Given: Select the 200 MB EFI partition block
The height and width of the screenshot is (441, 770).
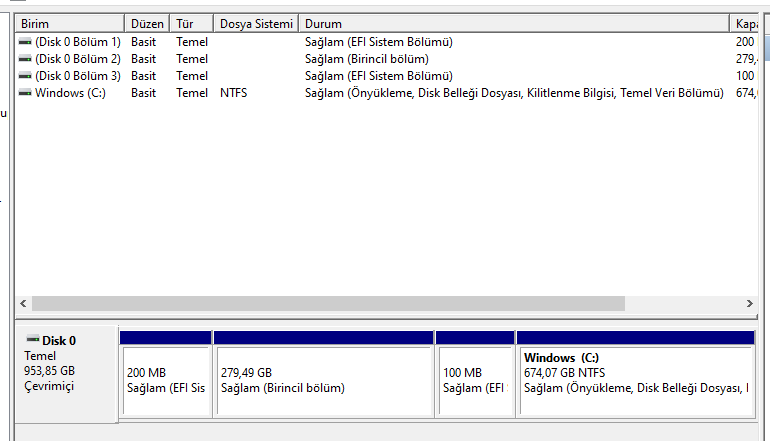Looking at the screenshot, I should point(165,380).
